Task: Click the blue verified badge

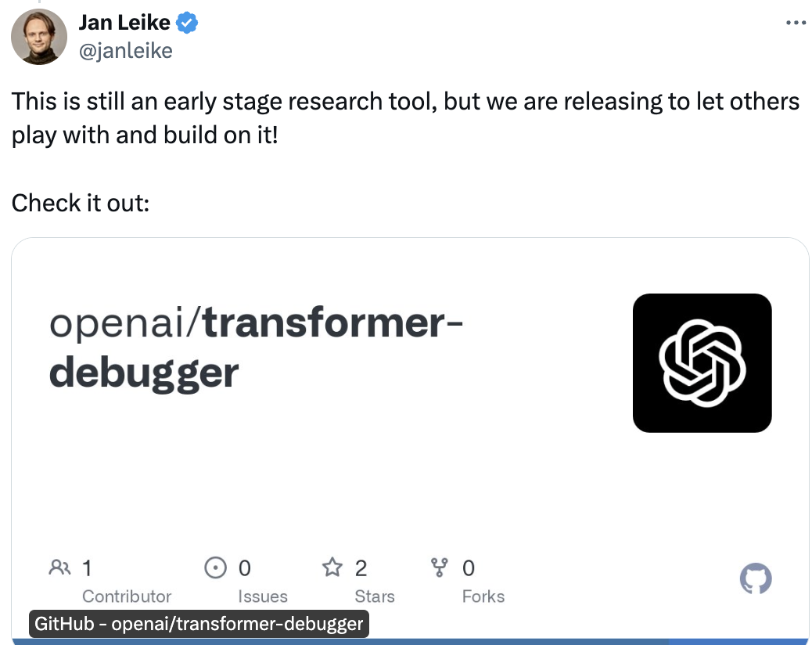Action: point(186,24)
